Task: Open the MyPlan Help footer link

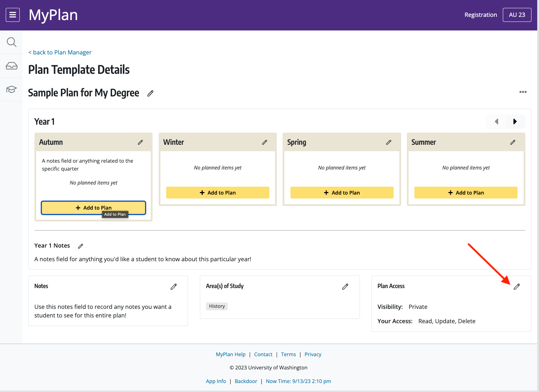Action: [x=231, y=354]
